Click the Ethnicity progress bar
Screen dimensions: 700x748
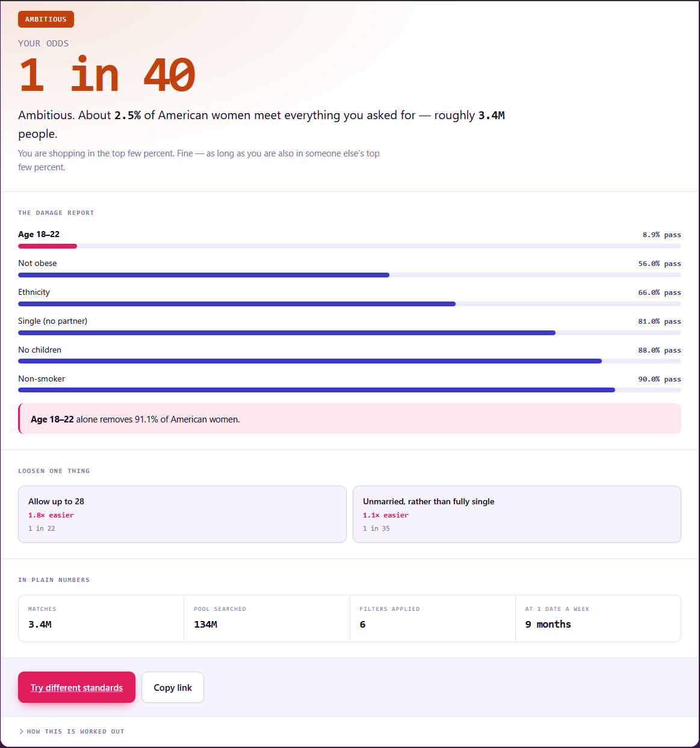pos(350,304)
